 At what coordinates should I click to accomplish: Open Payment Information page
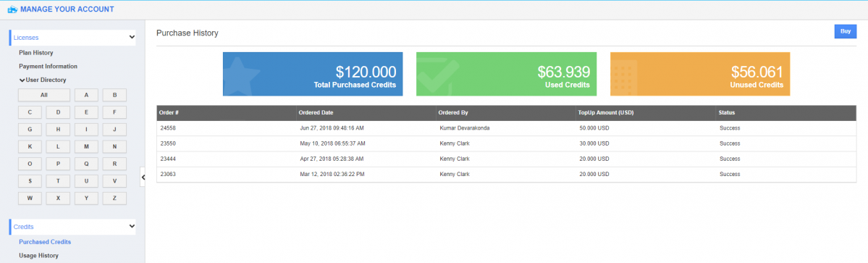(49, 67)
